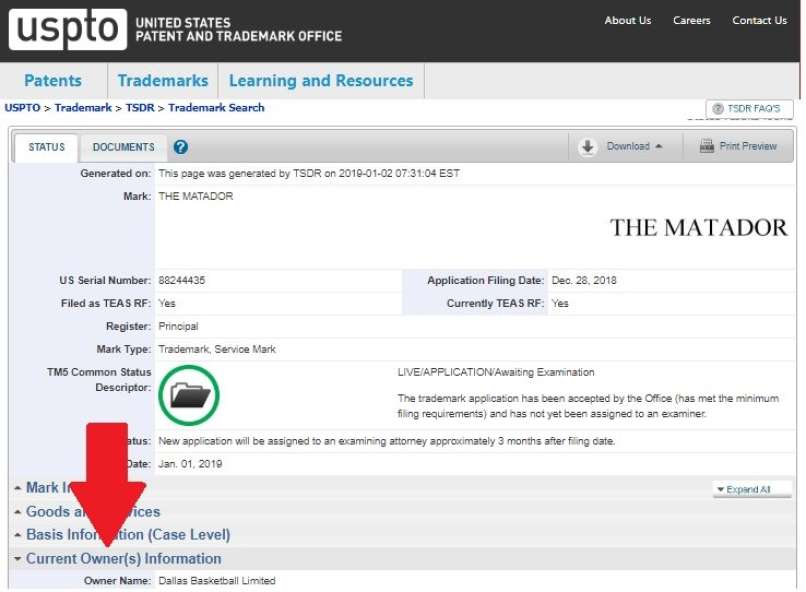The image size is (806, 592).
Task: Open TSDR FAQ'S button
Action: [x=749, y=108]
